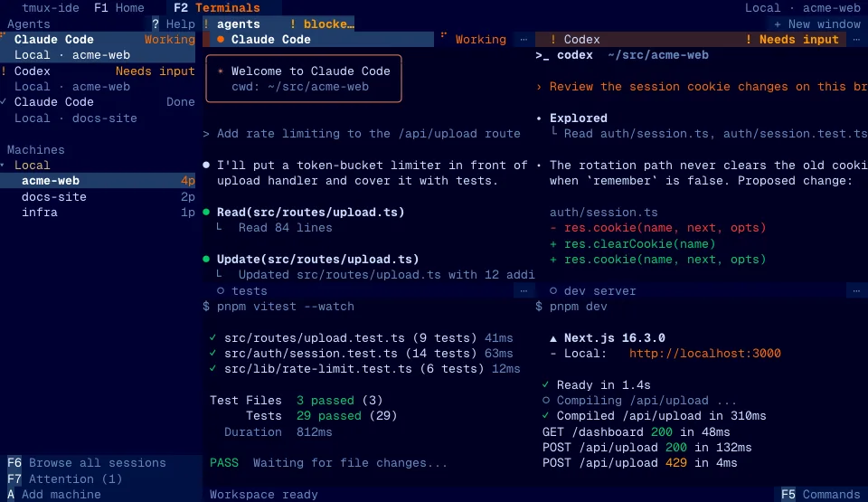Viewport: 868px width, 502px height.
Task: Click the 'Ready in 1.4s' line
Action: point(596,385)
